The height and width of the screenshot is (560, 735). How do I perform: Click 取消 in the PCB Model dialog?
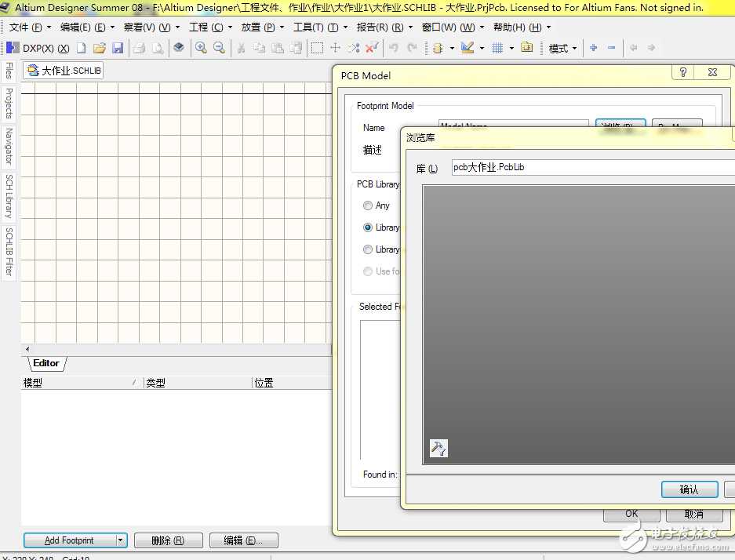click(x=693, y=514)
